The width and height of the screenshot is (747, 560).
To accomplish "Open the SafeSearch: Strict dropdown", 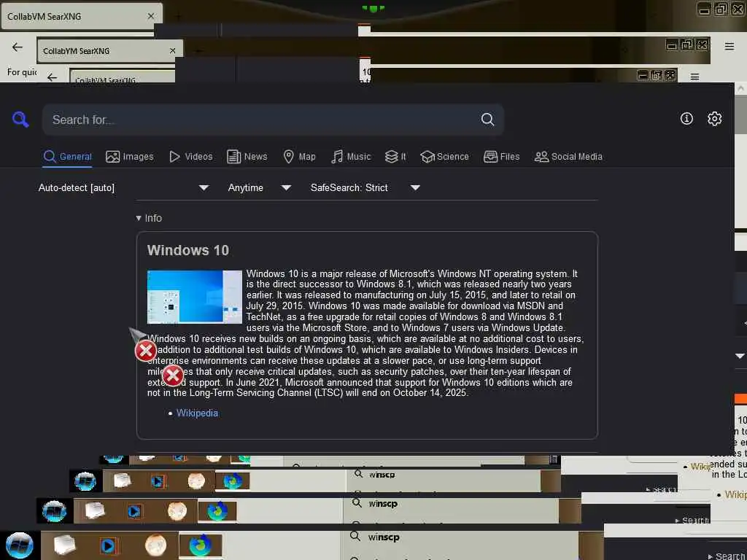I will (365, 187).
